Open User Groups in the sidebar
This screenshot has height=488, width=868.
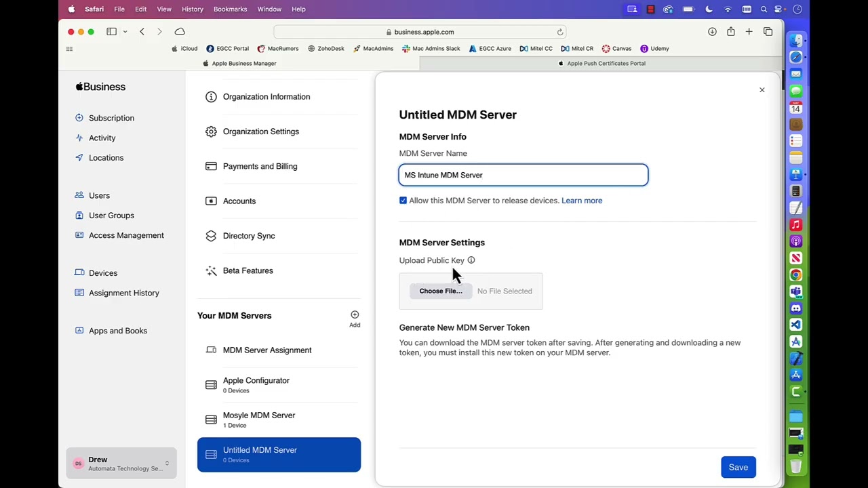click(105, 216)
